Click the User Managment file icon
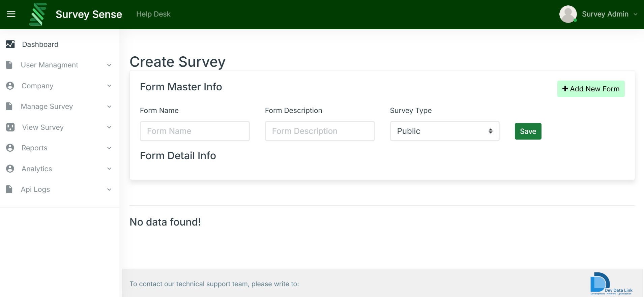Screen dimensions: 644x297 click(x=9, y=65)
